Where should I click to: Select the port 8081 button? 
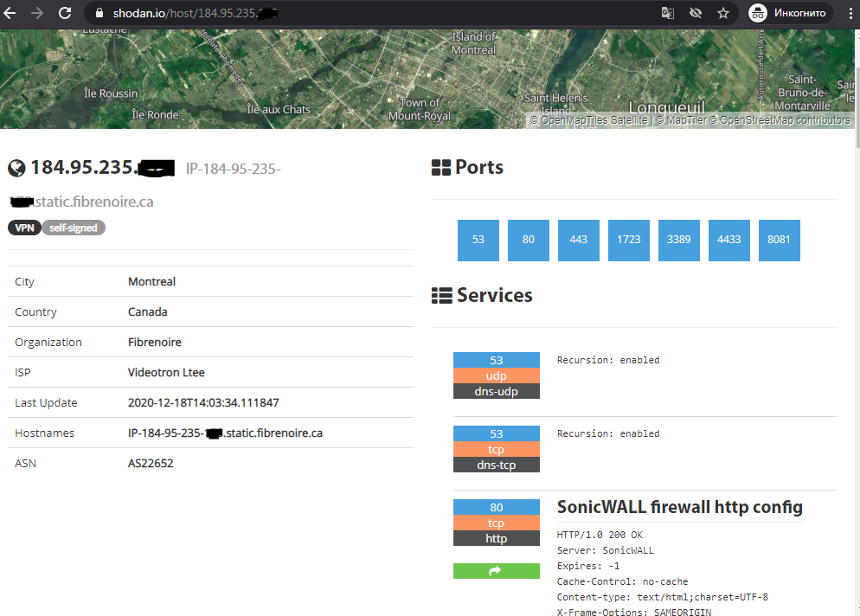779,241
